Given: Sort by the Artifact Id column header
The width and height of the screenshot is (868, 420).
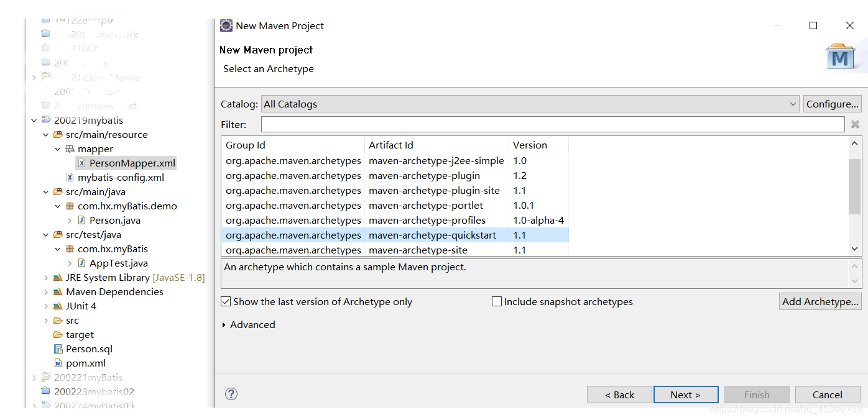Looking at the screenshot, I should click(x=436, y=145).
